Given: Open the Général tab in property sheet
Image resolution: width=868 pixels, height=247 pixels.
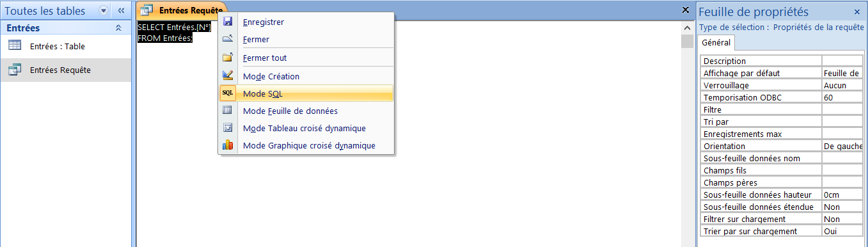Looking at the screenshot, I should click(x=716, y=43).
